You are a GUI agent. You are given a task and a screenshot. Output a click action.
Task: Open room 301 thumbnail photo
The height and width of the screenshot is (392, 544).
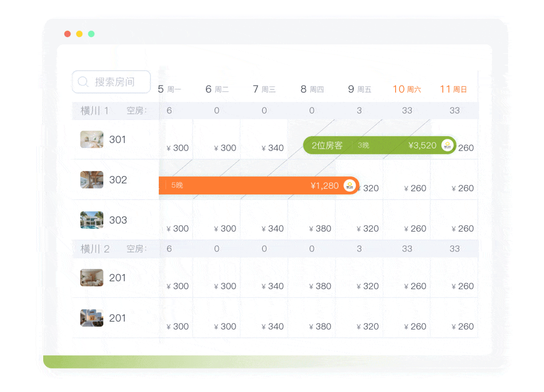tap(92, 140)
